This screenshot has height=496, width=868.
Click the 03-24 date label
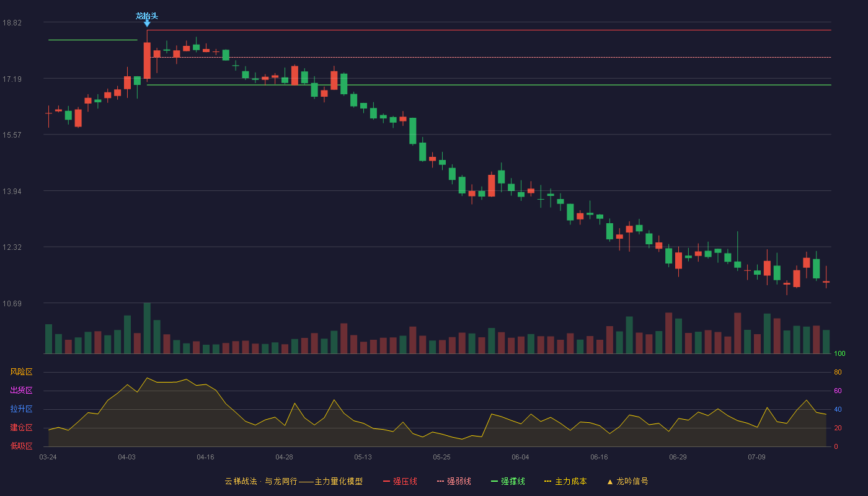point(48,457)
